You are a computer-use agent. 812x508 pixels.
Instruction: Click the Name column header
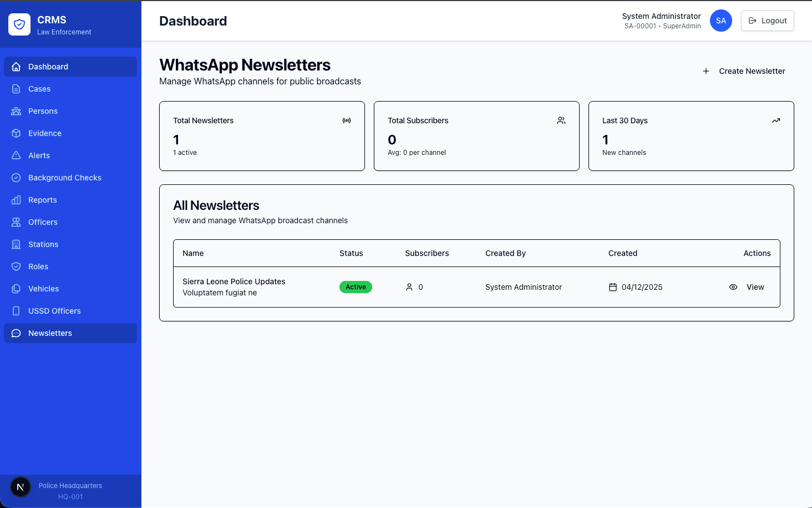click(x=193, y=253)
